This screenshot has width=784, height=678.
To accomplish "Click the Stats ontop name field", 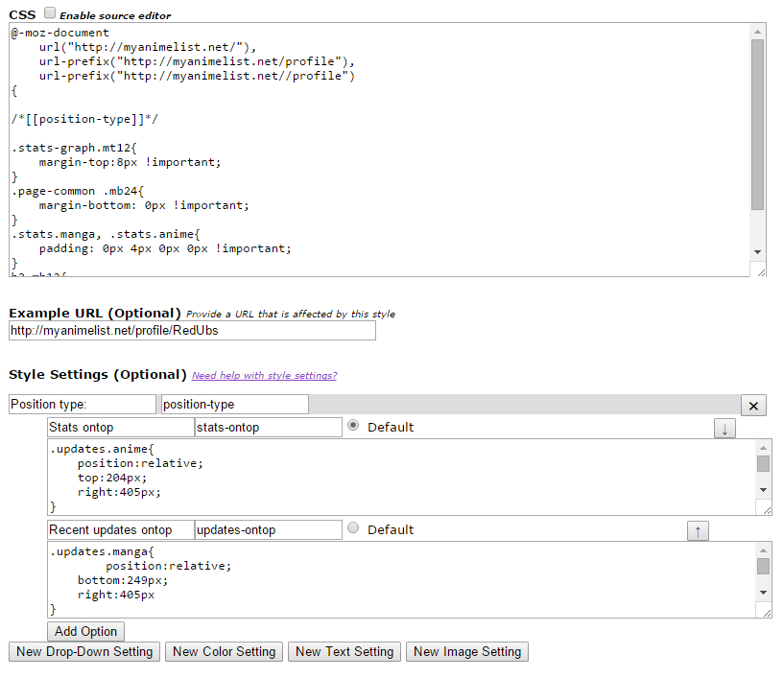I will pyautogui.click(x=121, y=428).
